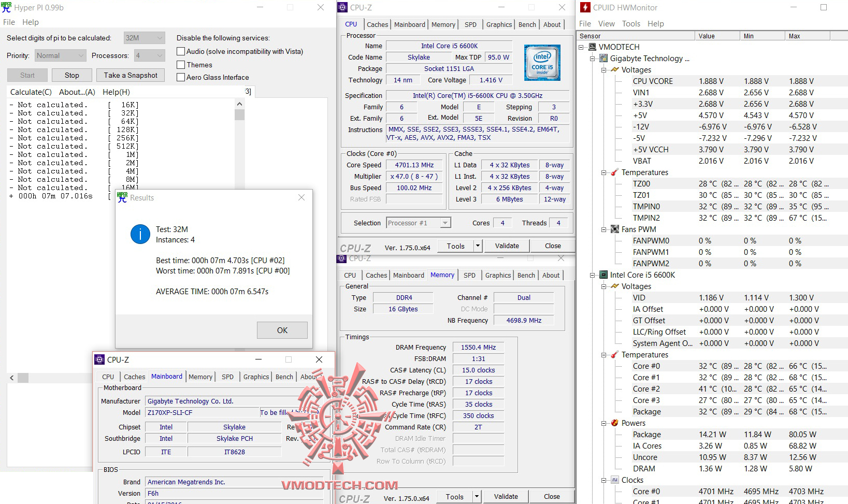Click the blue info icon in Results dialog

click(140, 234)
